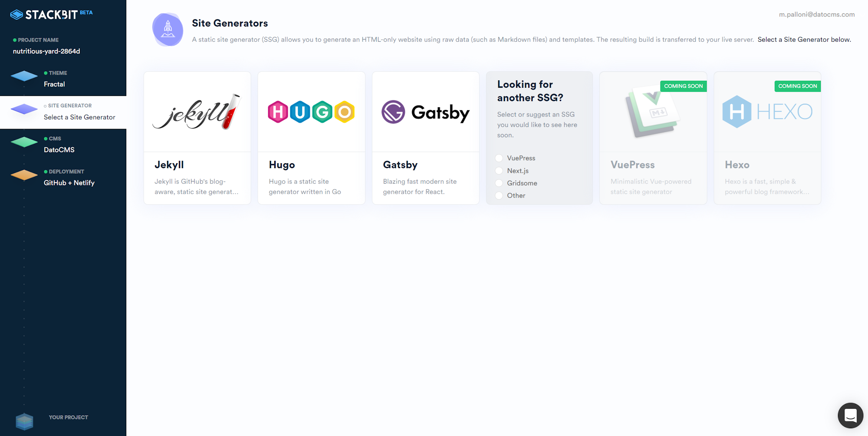Click GitHub + Netlify under Deployment

click(x=69, y=182)
